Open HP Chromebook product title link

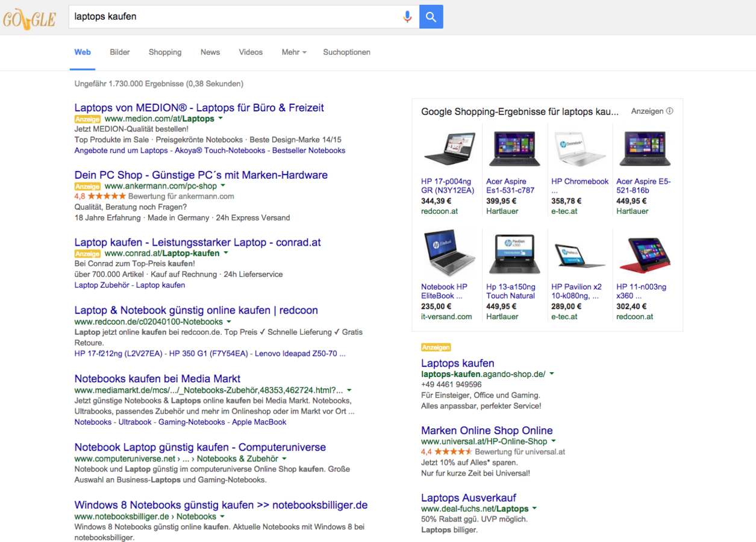pos(580,181)
